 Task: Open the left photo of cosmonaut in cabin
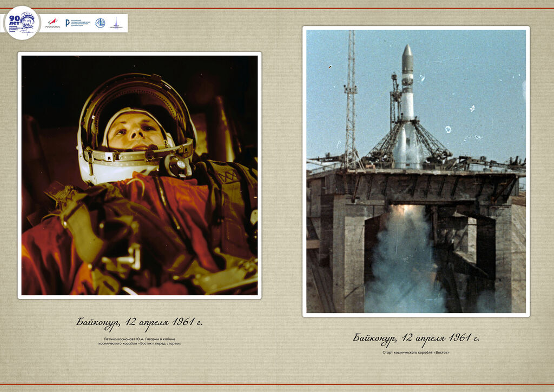tap(139, 175)
